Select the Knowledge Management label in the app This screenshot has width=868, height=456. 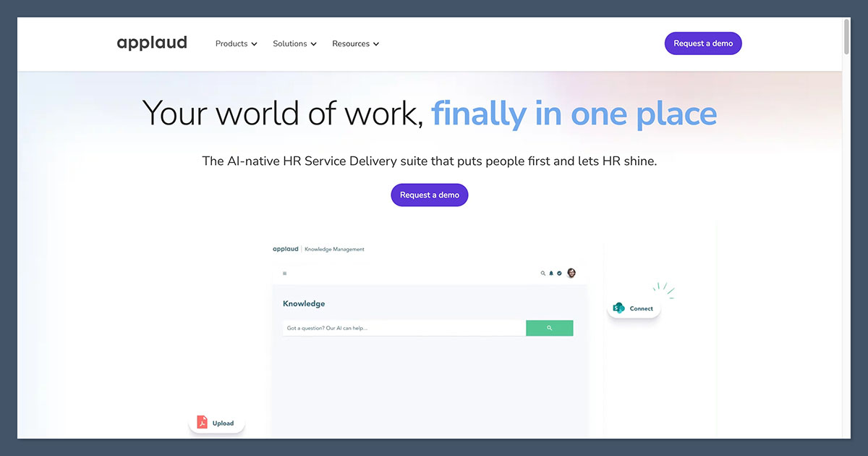coord(334,248)
